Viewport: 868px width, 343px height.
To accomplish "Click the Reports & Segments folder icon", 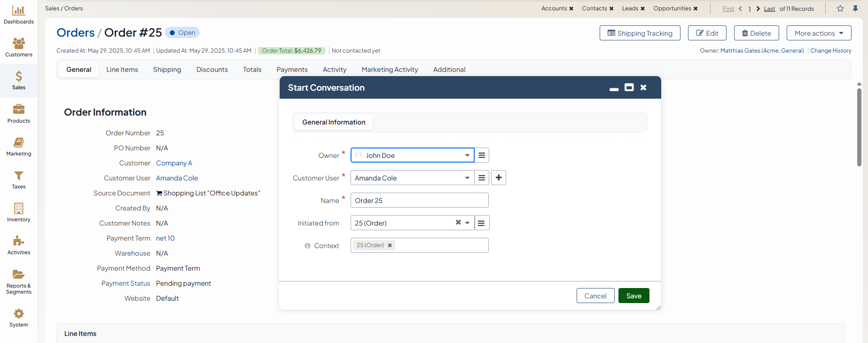I will click(x=18, y=274).
